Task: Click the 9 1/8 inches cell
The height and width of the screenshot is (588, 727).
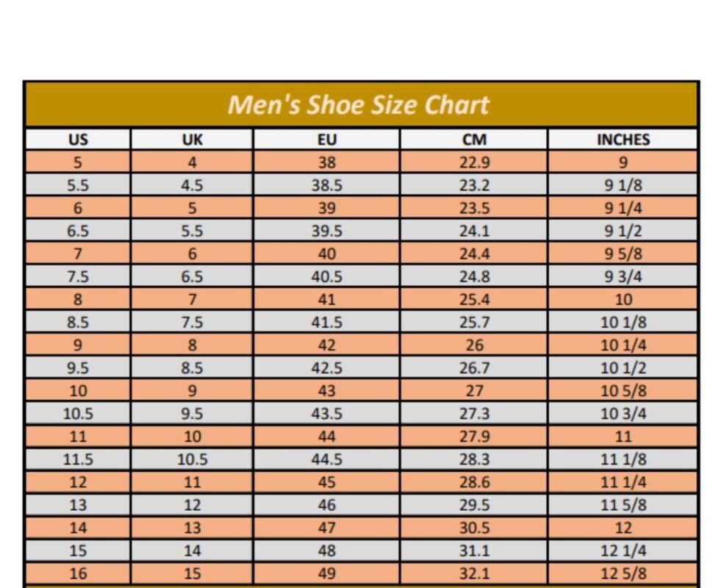Action: tap(623, 185)
